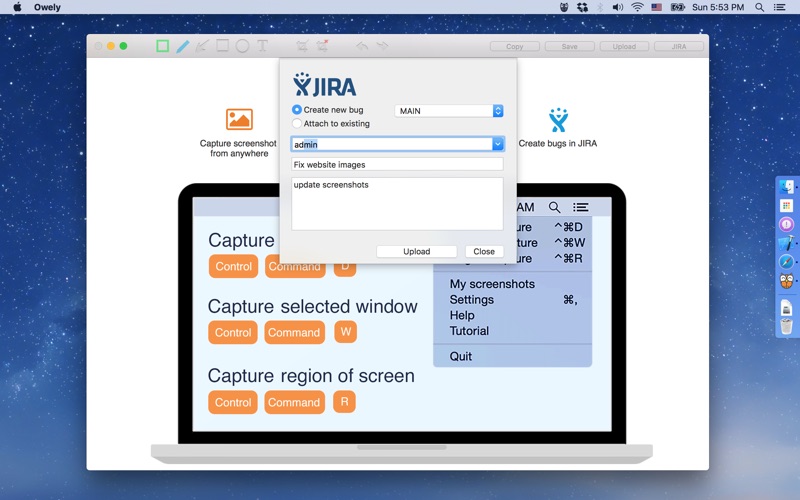Click the remove crop icon with red mark
Viewport: 800px width, 500px height.
(x=322, y=46)
